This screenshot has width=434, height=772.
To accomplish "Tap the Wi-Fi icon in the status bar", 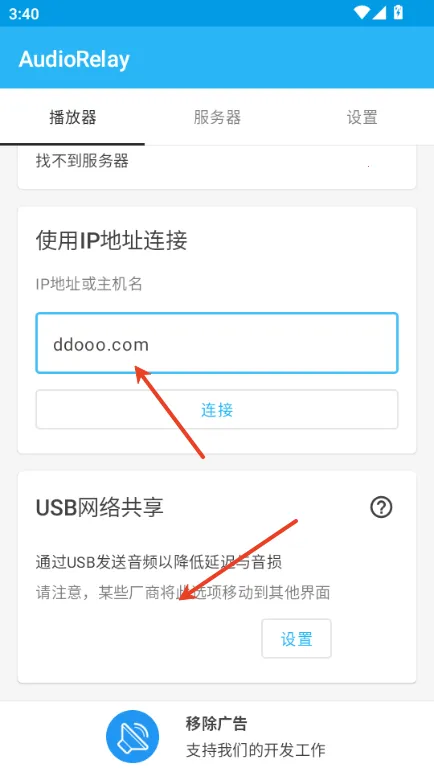I will 362,12.
